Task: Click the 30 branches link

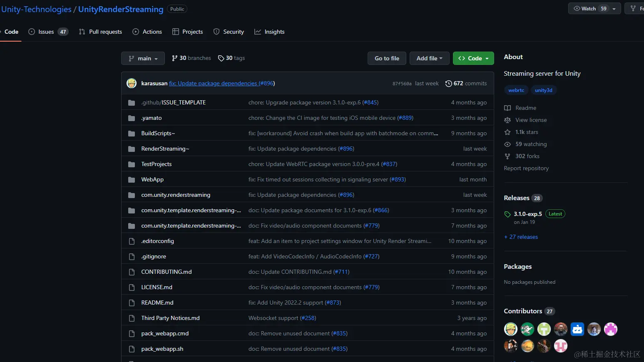Action: [x=191, y=58]
